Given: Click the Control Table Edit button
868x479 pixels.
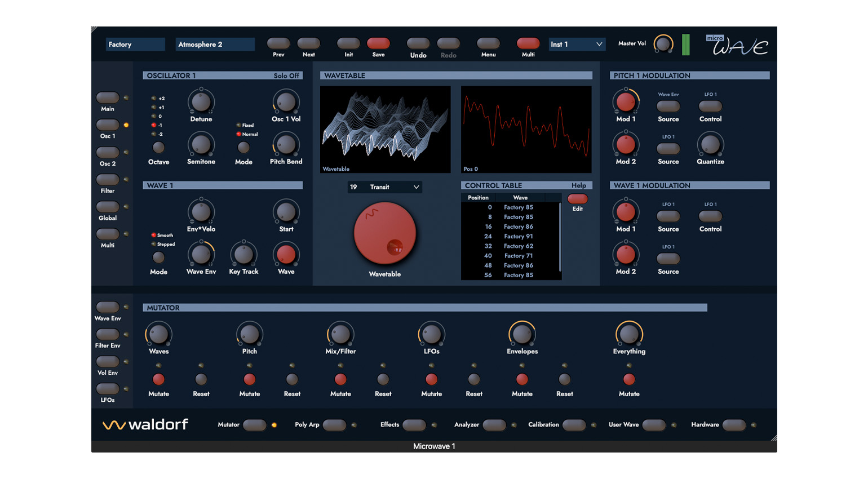Looking at the screenshot, I should point(578,199).
